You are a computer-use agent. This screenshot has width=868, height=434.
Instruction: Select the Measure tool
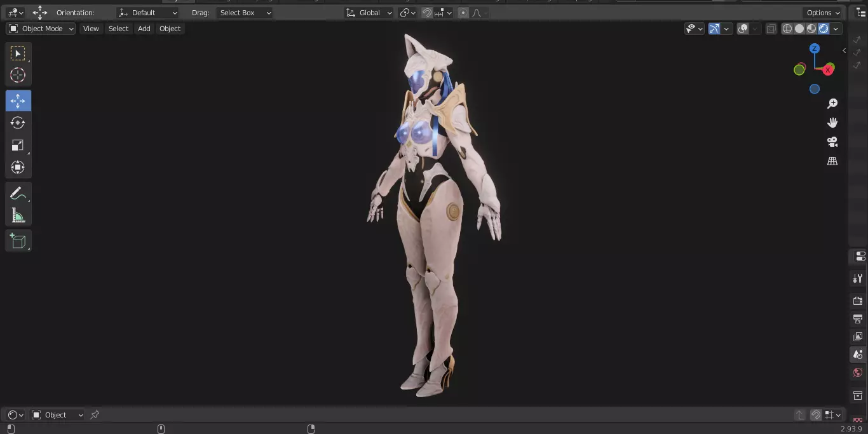18,216
